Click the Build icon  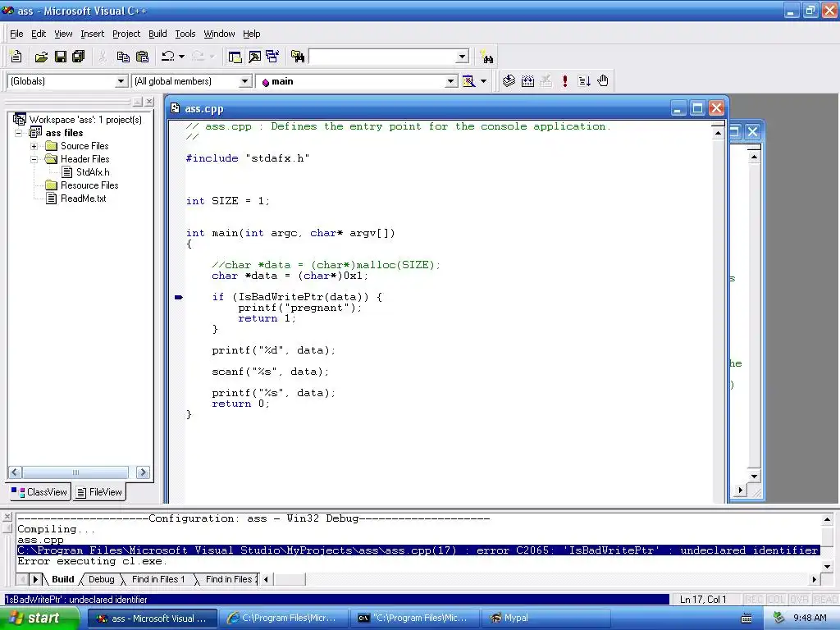coord(527,81)
